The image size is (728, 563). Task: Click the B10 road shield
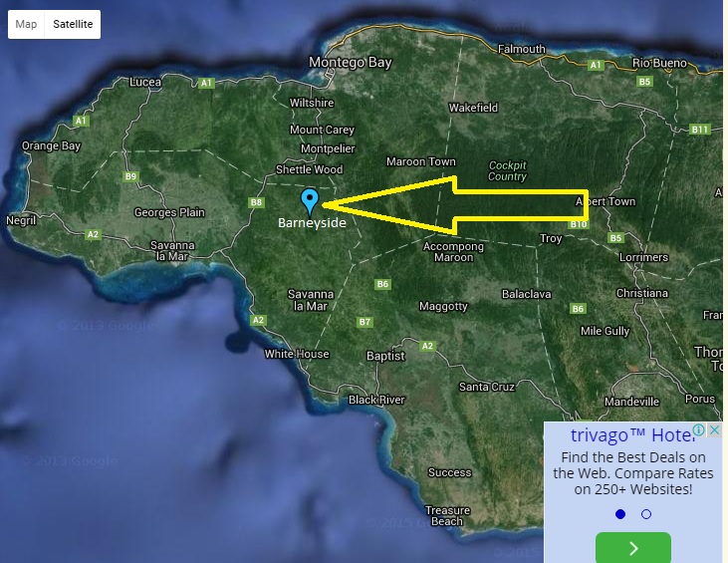tap(578, 225)
